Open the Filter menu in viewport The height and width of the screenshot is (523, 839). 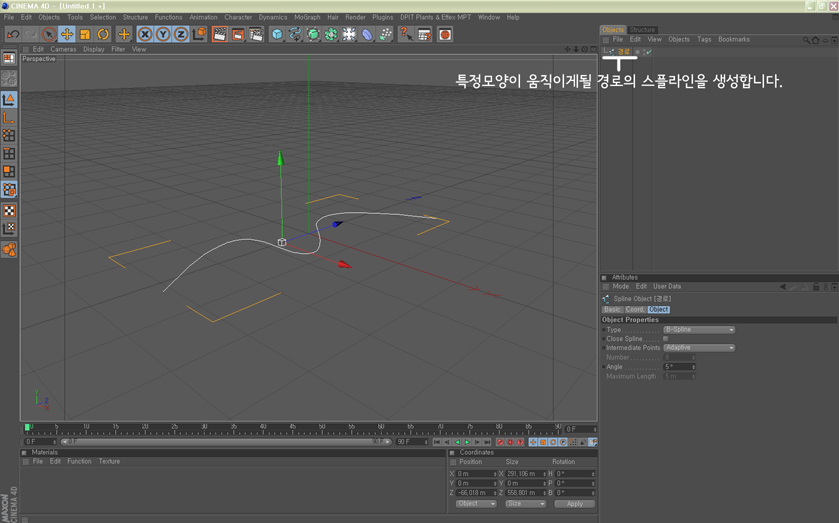118,49
